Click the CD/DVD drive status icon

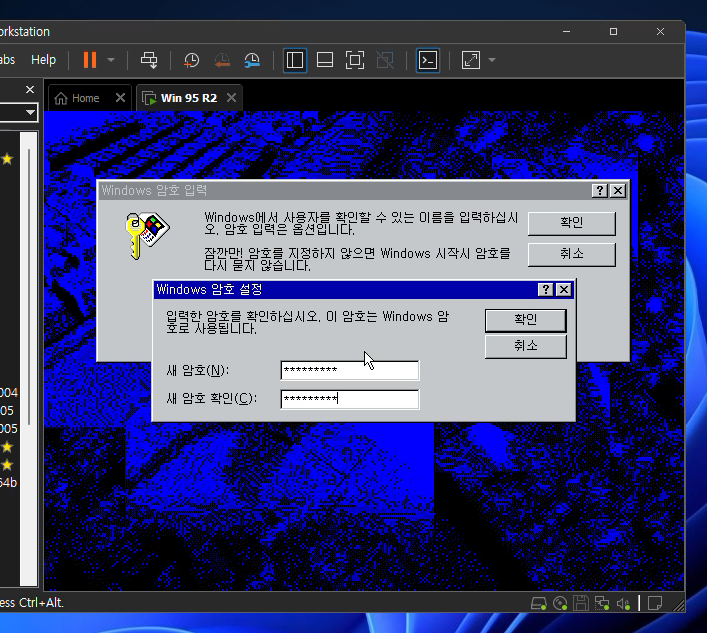(560, 603)
